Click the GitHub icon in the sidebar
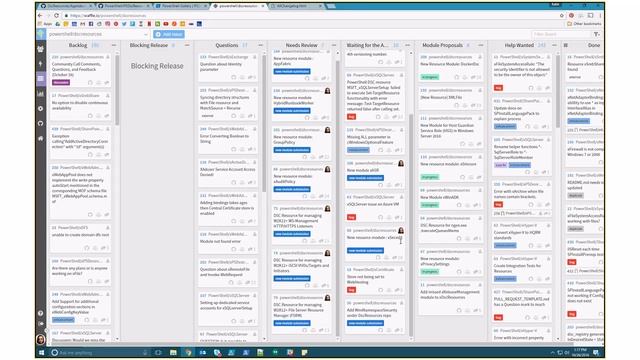Viewport: 640px width, 360px height. coord(40,123)
